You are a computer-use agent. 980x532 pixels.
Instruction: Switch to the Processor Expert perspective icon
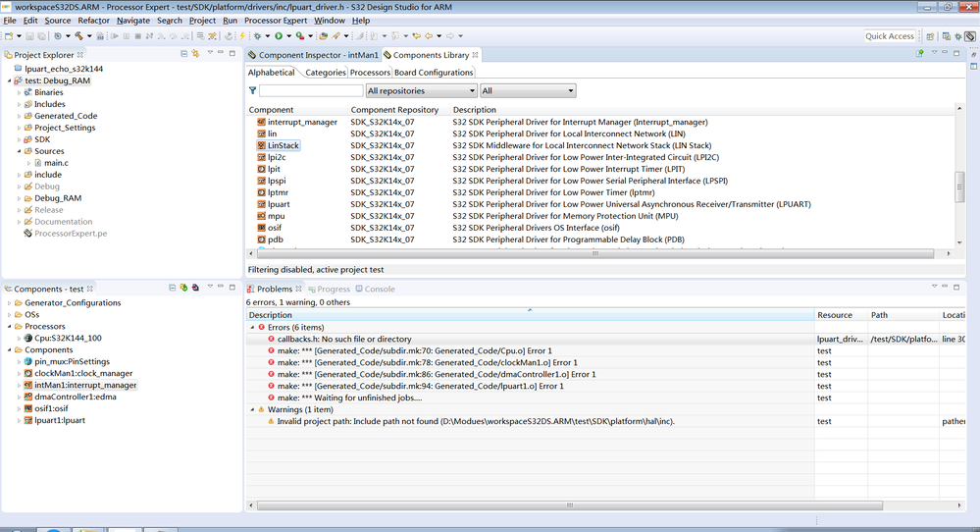click(970, 36)
